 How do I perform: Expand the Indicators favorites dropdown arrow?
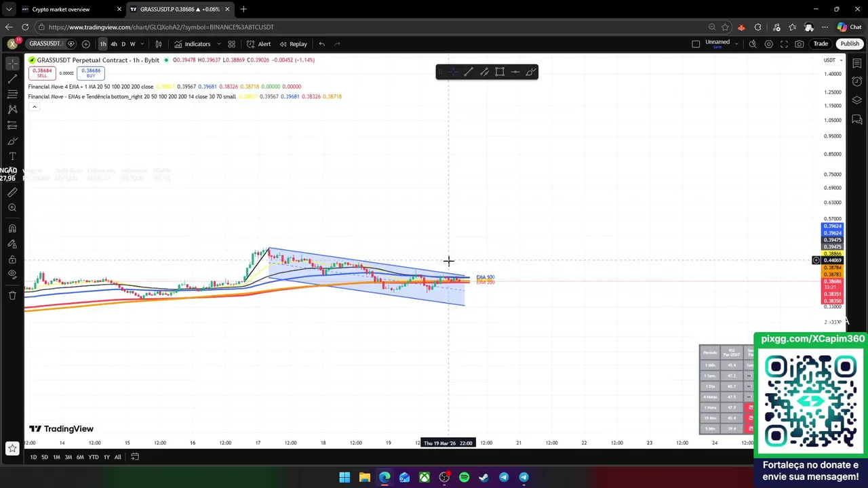click(x=218, y=44)
